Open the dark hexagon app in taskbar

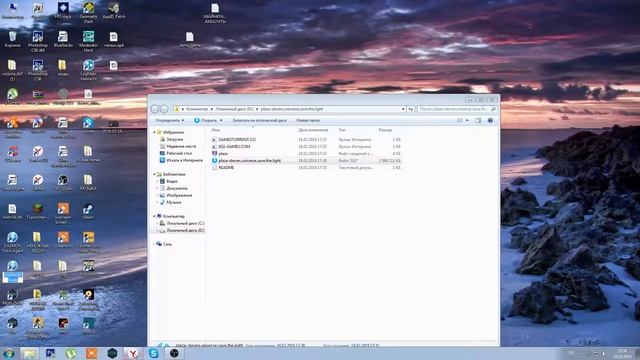tap(112, 353)
